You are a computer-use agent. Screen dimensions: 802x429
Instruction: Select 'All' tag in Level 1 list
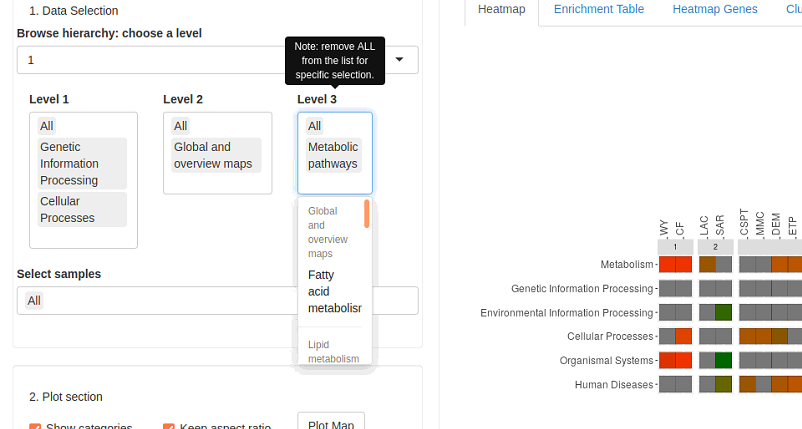pyautogui.click(x=47, y=126)
